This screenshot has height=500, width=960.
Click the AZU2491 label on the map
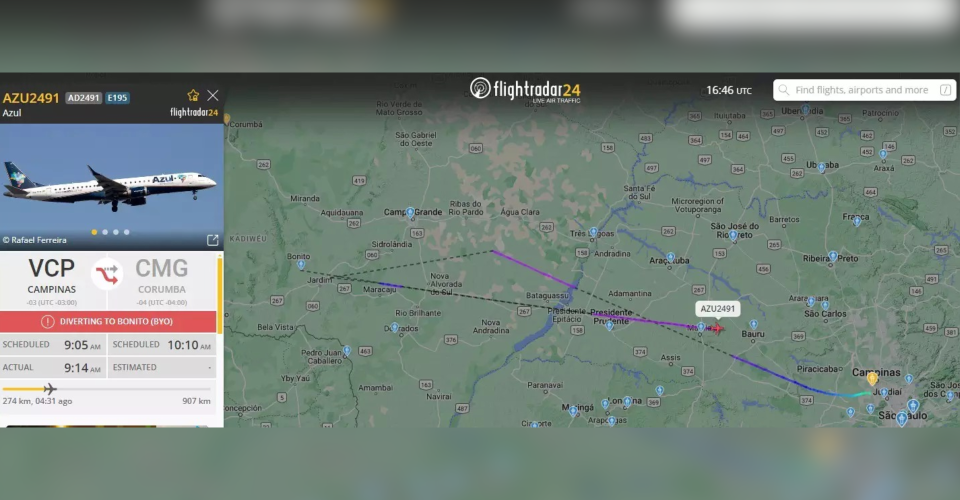pyautogui.click(x=717, y=309)
